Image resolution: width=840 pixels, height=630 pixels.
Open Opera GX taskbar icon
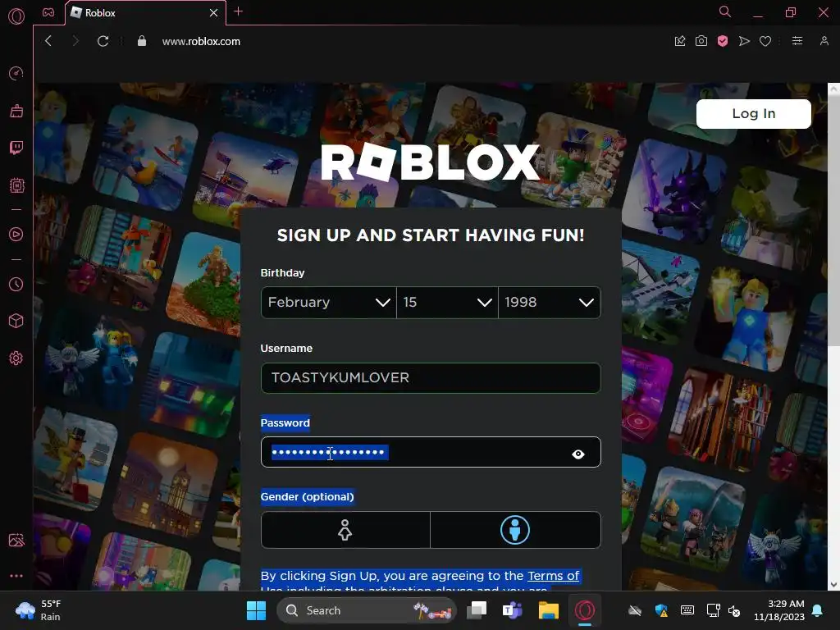pyautogui.click(x=584, y=610)
